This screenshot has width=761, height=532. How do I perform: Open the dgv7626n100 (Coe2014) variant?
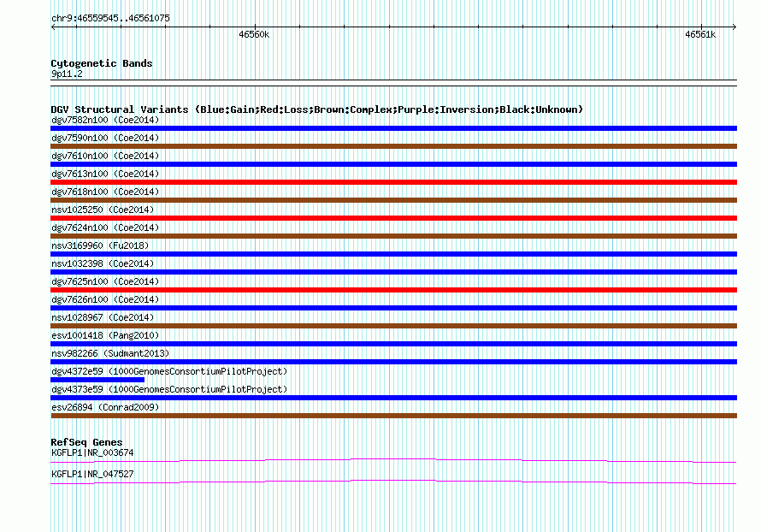tap(105, 299)
